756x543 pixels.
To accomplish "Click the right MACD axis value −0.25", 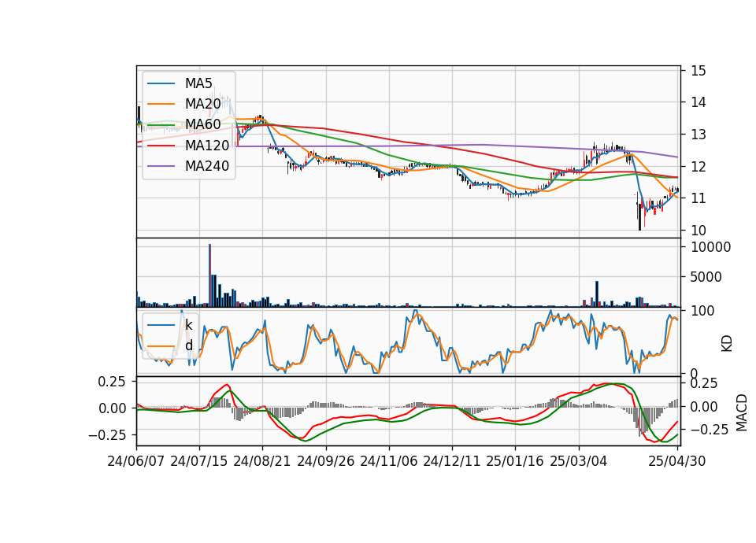I will pyautogui.click(x=710, y=430).
